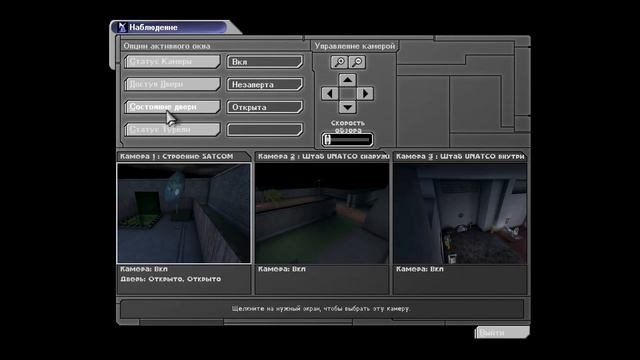Click the hint text in bottom status bar
The width and height of the screenshot is (640, 360).
pyautogui.click(x=321, y=309)
